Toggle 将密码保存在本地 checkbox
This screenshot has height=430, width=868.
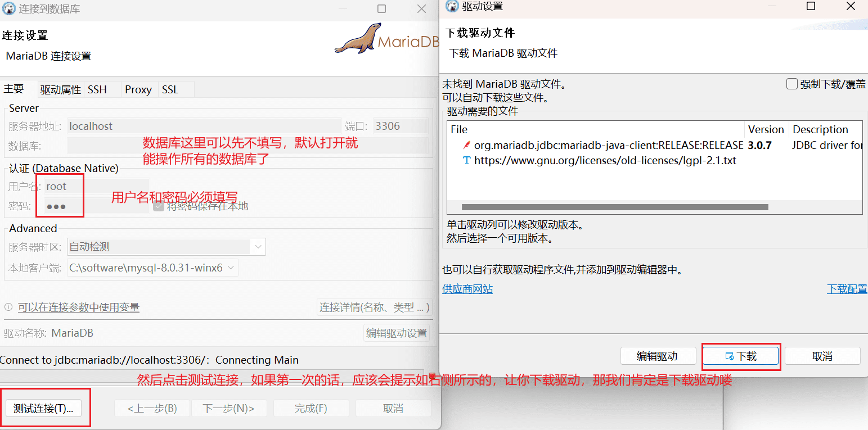158,206
